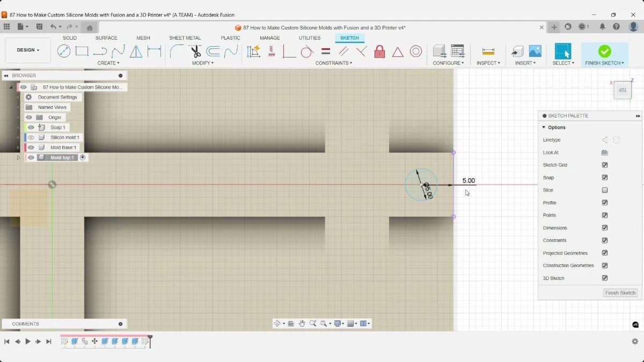The width and height of the screenshot is (644, 362).
Task: Apply the Parallel constraint
Action: coord(343,51)
